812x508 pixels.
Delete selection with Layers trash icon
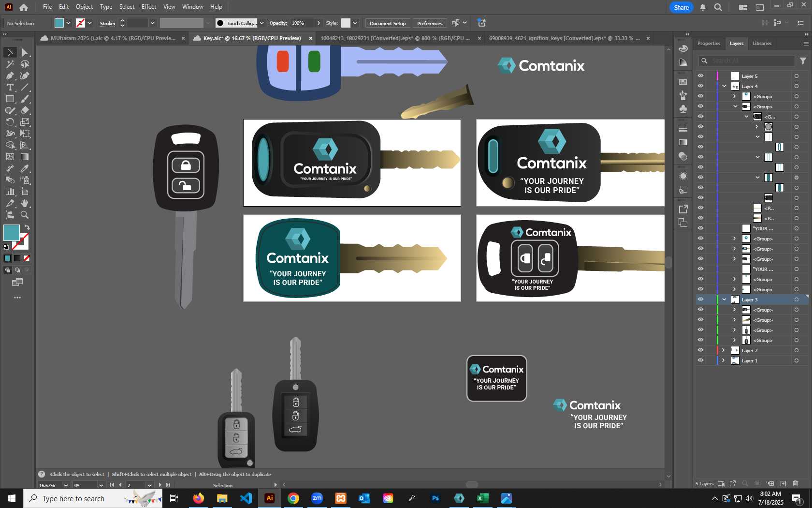[x=796, y=483]
